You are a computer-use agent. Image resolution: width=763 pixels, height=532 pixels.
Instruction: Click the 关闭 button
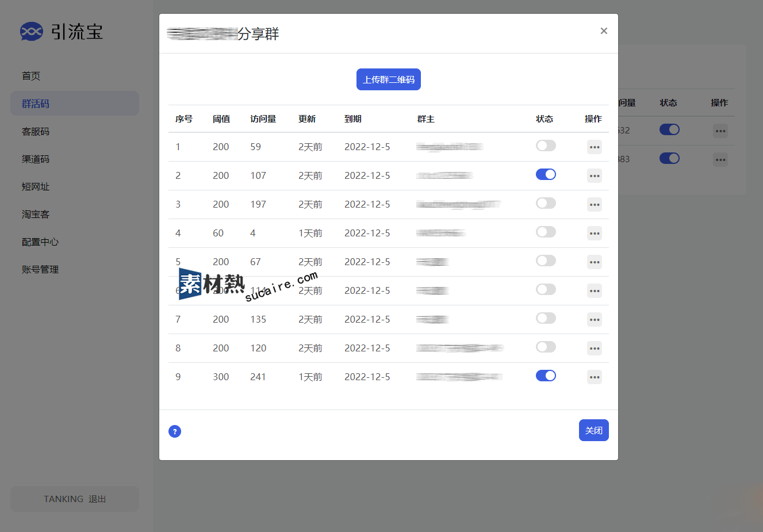point(593,430)
